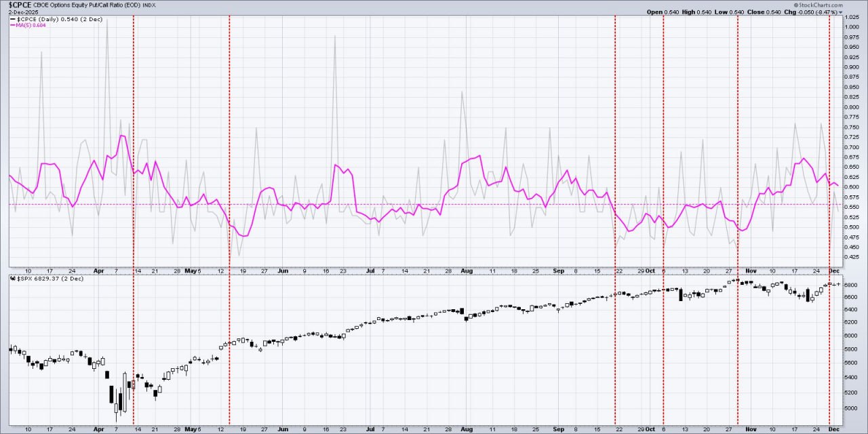The width and height of the screenshot is (868, 434).
Task: Click the June put/call ratio spike peak
Action: click(x=335, y=37)
